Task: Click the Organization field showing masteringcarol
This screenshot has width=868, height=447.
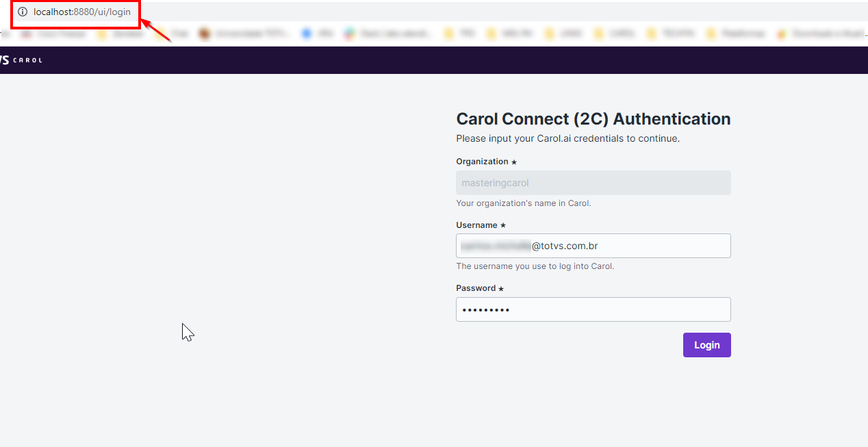Action: tap(593, 183)
